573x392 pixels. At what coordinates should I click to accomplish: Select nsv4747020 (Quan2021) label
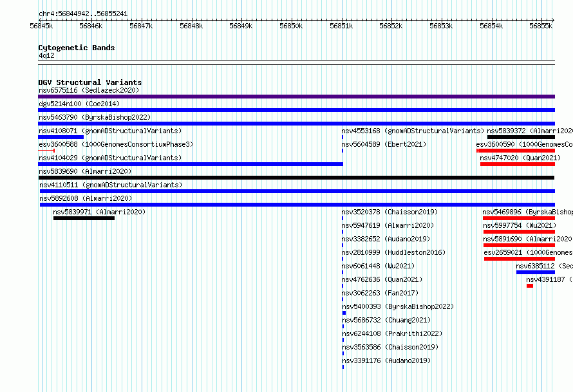pos(520,158)
